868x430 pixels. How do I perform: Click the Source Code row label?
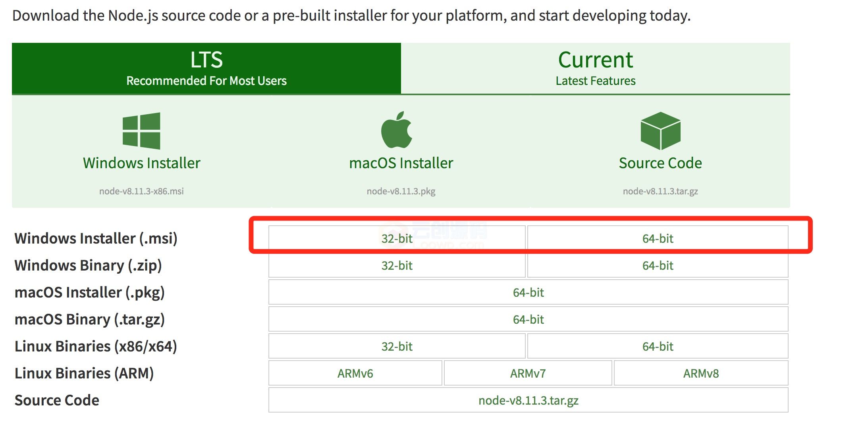click(x=57, y=400)
